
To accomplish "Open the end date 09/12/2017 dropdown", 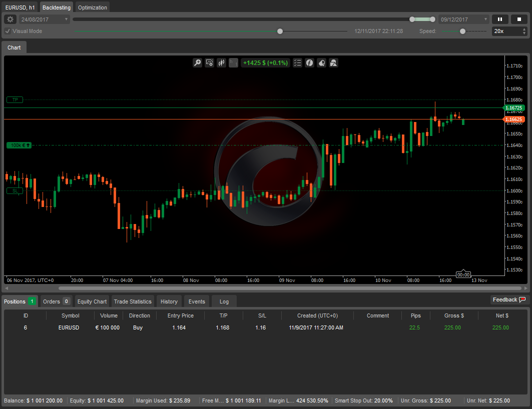I will point(464,19).
